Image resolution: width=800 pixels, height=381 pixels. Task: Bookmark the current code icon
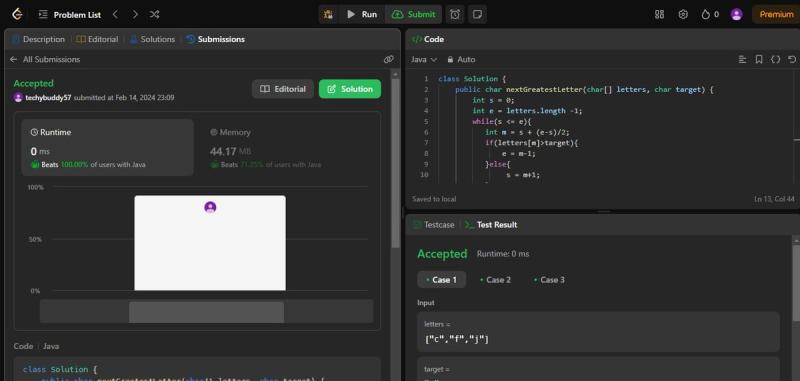(759, 59)
